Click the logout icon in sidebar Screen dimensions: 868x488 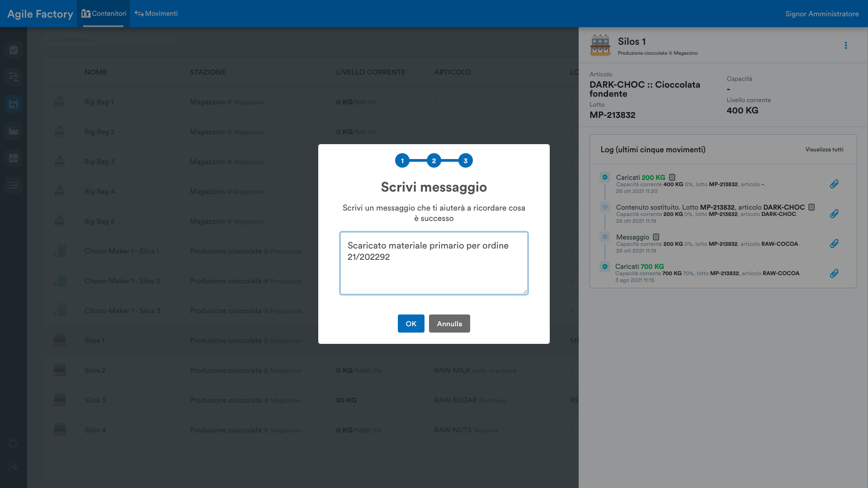pyautogui.click(x=13, y=467)
